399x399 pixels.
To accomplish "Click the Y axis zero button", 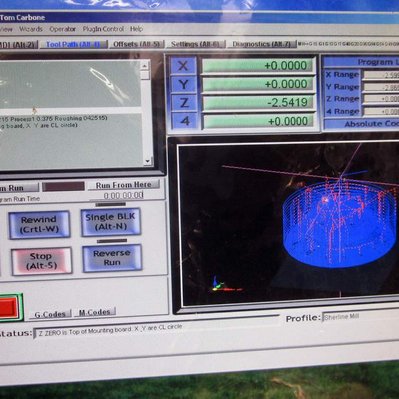I will click(x=183, y=84).
